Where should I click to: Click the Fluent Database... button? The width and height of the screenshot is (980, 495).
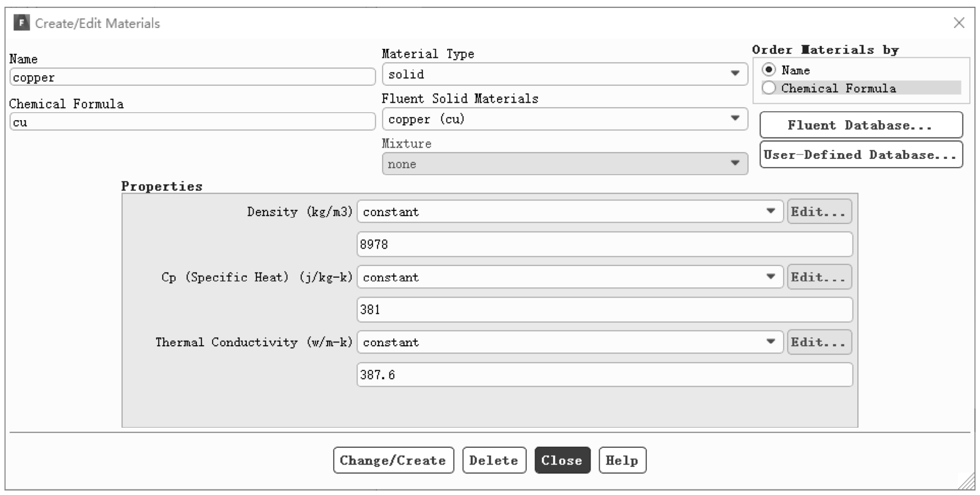(x=861, y=125)
